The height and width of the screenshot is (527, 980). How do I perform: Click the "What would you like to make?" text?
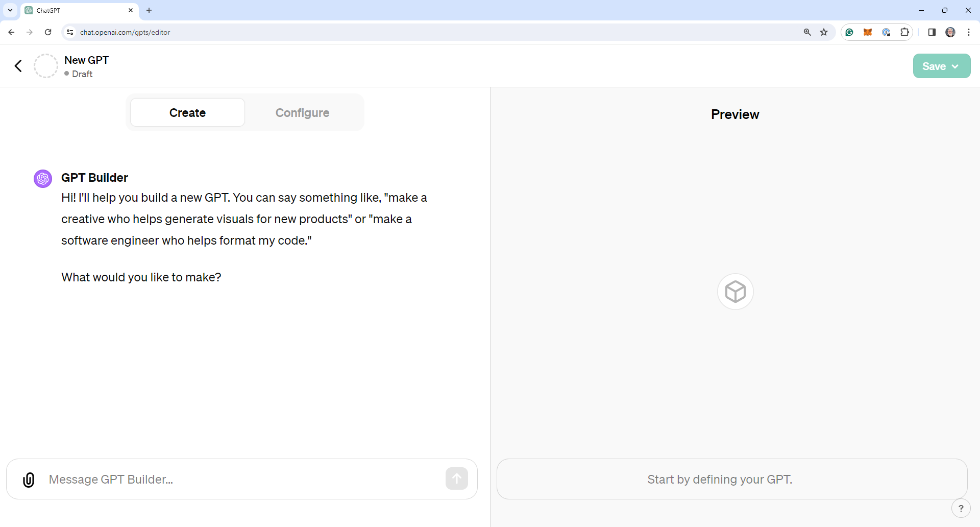pos(141,277)
